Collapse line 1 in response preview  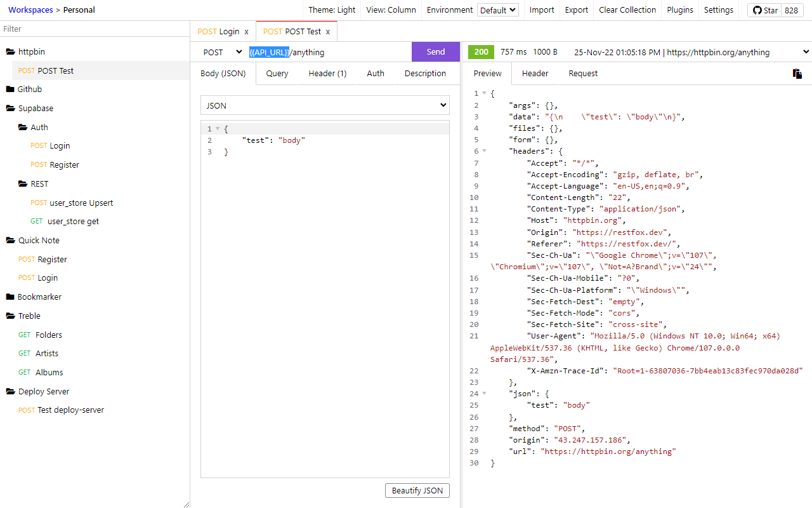(484, 94)
